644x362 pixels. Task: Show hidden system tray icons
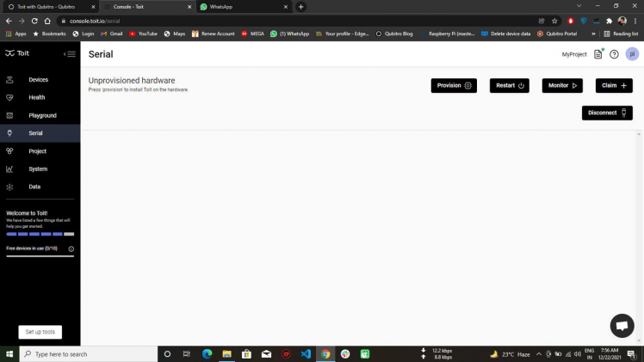click(x=538, y=353)
